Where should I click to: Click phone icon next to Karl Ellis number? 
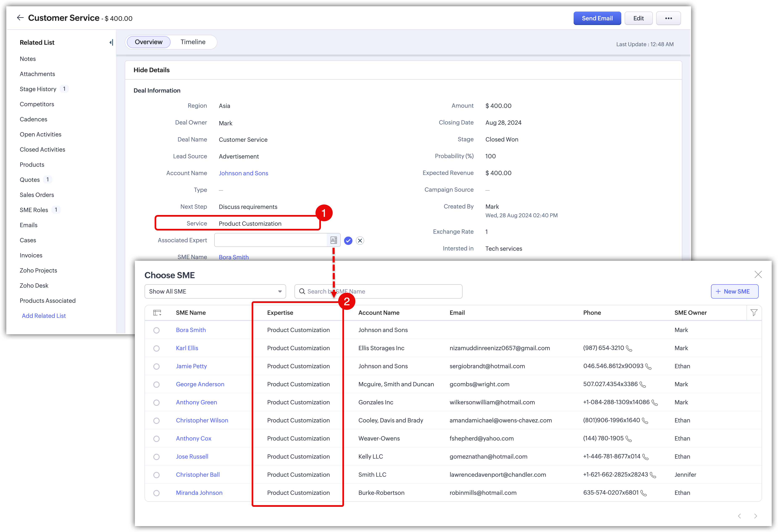[629, 348]
